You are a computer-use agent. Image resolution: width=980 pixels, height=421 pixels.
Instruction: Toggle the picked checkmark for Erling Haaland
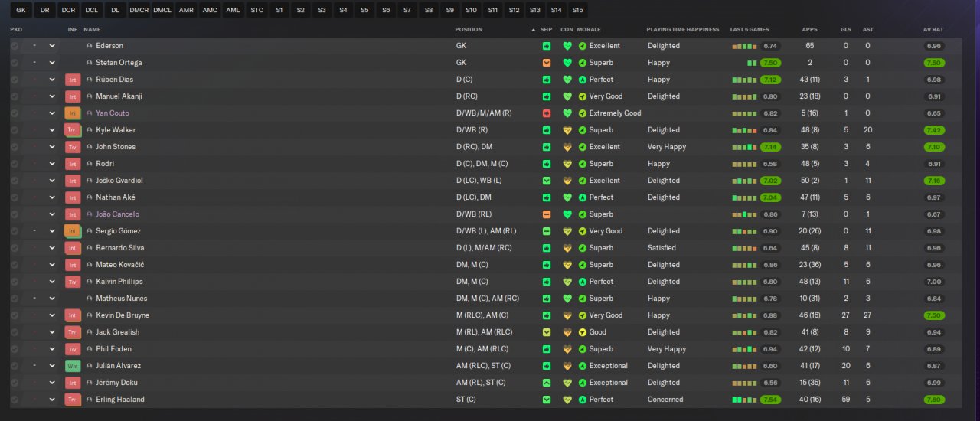15,400
